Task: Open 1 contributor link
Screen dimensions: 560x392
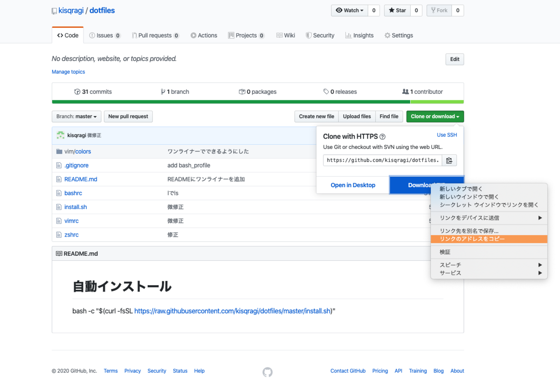Action: 422,92
